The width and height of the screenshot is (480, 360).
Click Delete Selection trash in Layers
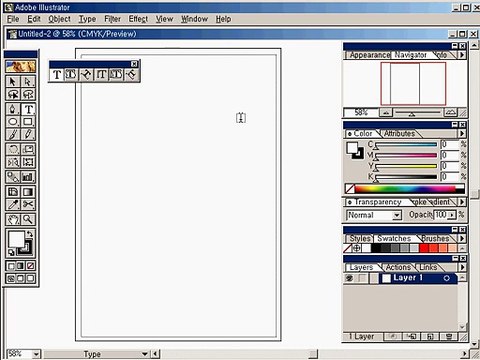449,337
